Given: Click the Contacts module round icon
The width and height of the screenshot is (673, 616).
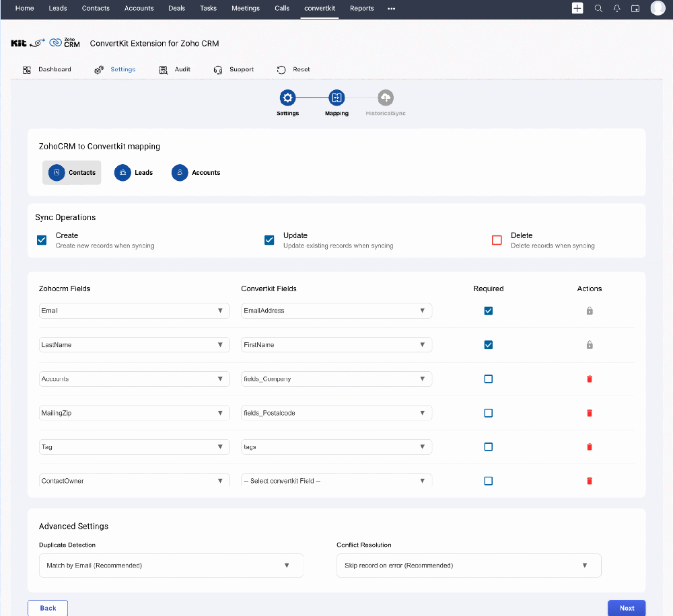Looking at the screenshot, I should click(57, 172).
